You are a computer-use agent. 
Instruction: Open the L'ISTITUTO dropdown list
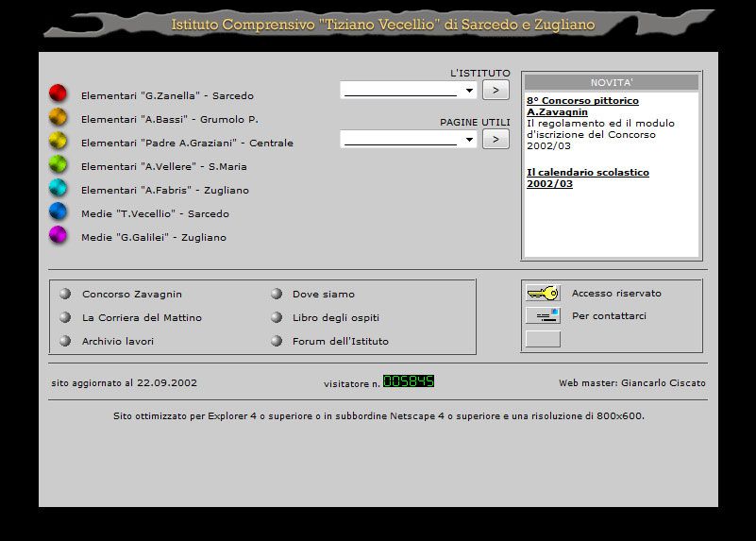tap(409, 91)
